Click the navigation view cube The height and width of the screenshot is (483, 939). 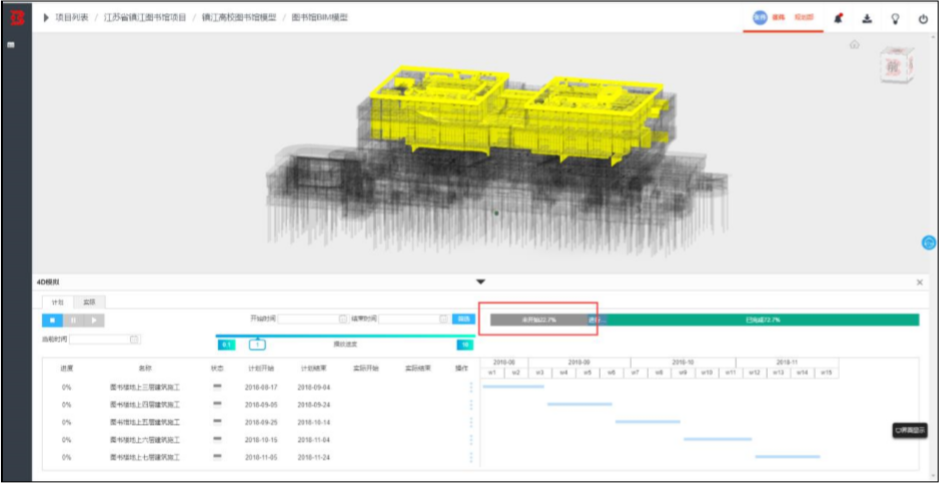pyautogui.click(x=896, y=65)
